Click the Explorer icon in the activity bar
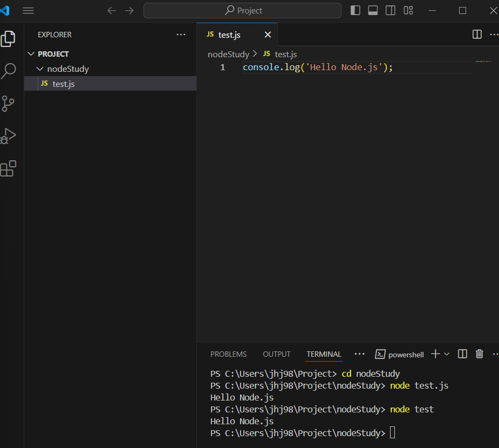The width and height of the screenshot is (499, 448). [9, 38]
